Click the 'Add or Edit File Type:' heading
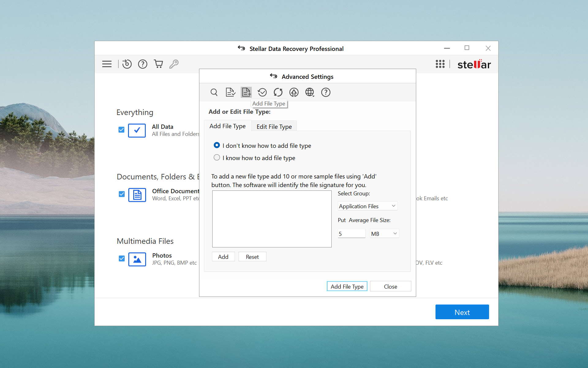Screen dimensions: 588x368 point(239,112)
